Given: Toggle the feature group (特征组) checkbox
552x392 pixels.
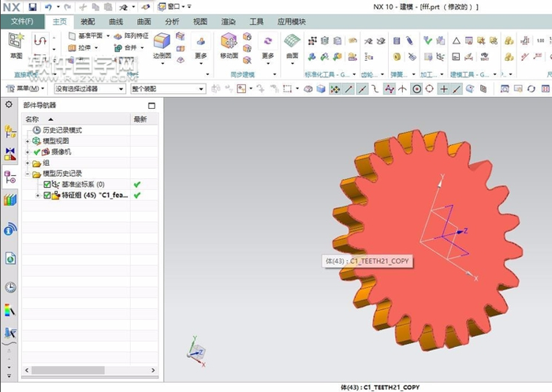Looking at the screenshot, I should point(47,195).
